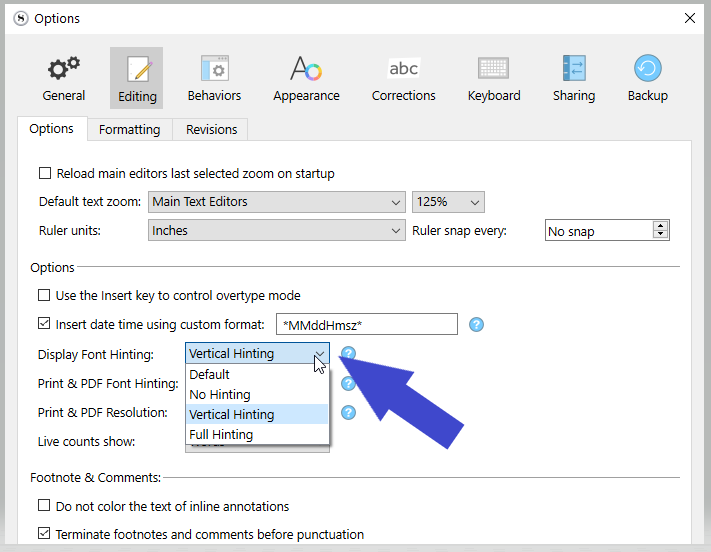Expand the Ruler units Inches dropdown

coord(276,231)
